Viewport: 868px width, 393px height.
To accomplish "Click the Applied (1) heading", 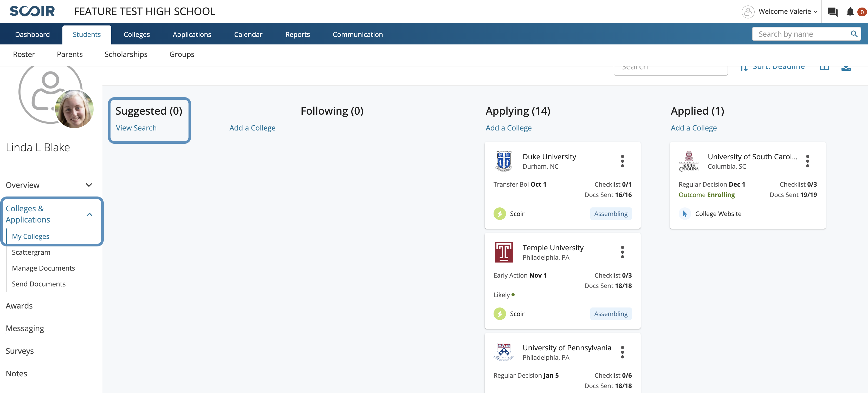I will point(697,111).
